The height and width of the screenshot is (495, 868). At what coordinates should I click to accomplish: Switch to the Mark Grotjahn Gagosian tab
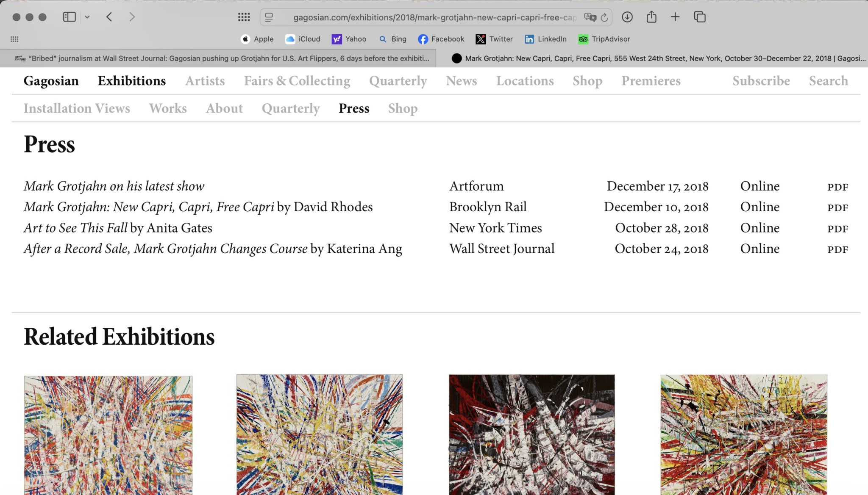pyautogui.click(x=652, y=58)
